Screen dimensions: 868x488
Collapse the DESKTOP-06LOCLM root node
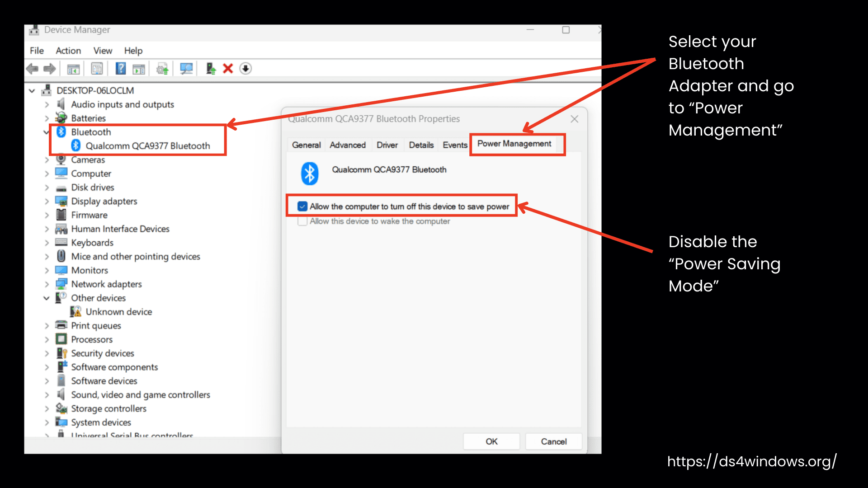tap(32, 91)
